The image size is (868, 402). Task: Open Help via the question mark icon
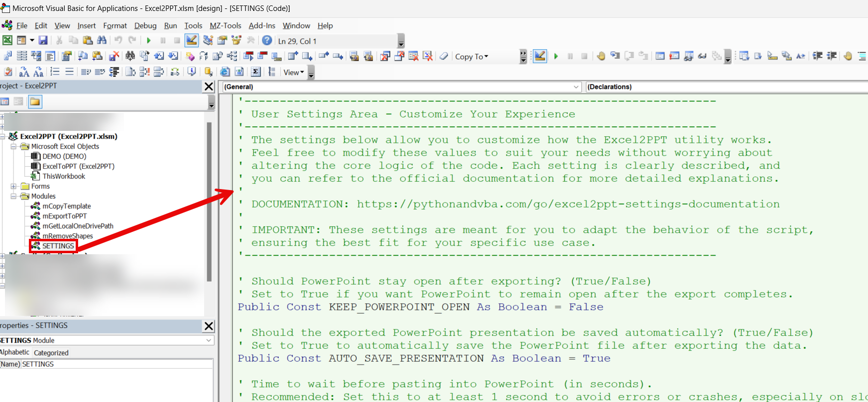pos(267,40)
